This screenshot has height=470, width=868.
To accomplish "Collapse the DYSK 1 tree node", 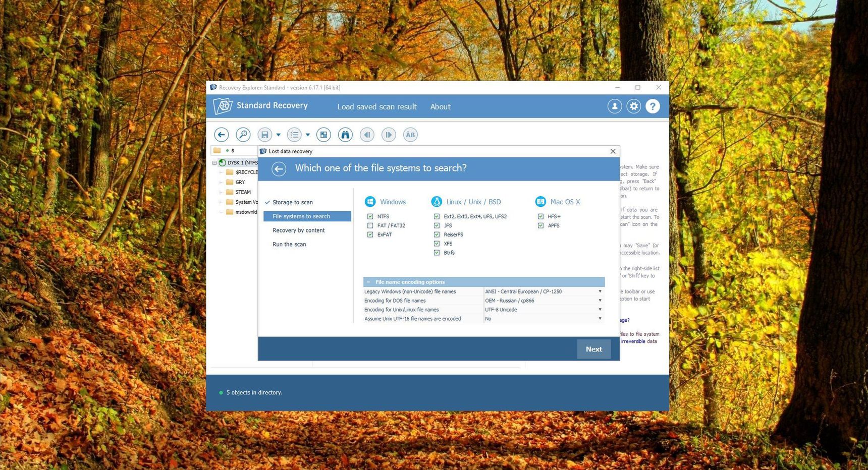I will [214, 162].
